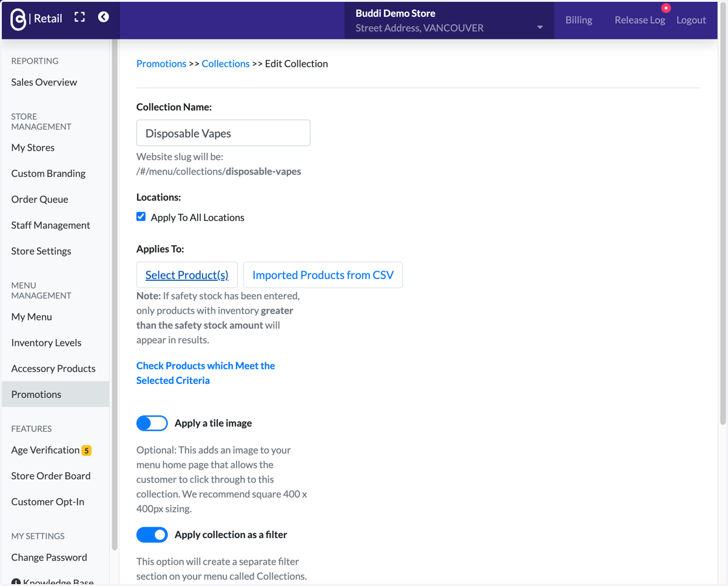Open Knowledge Base info icon
Viewport: 728px width, 586px height.
(x=16, y=582)
